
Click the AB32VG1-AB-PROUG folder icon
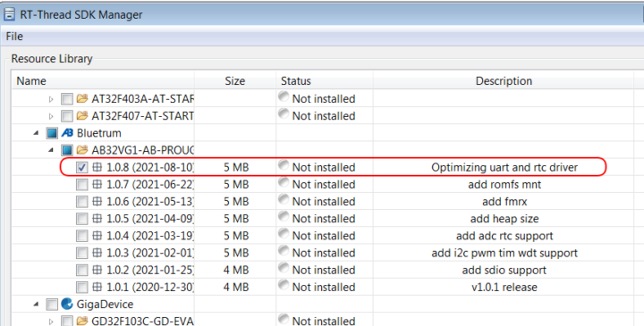tap(82, 150)
